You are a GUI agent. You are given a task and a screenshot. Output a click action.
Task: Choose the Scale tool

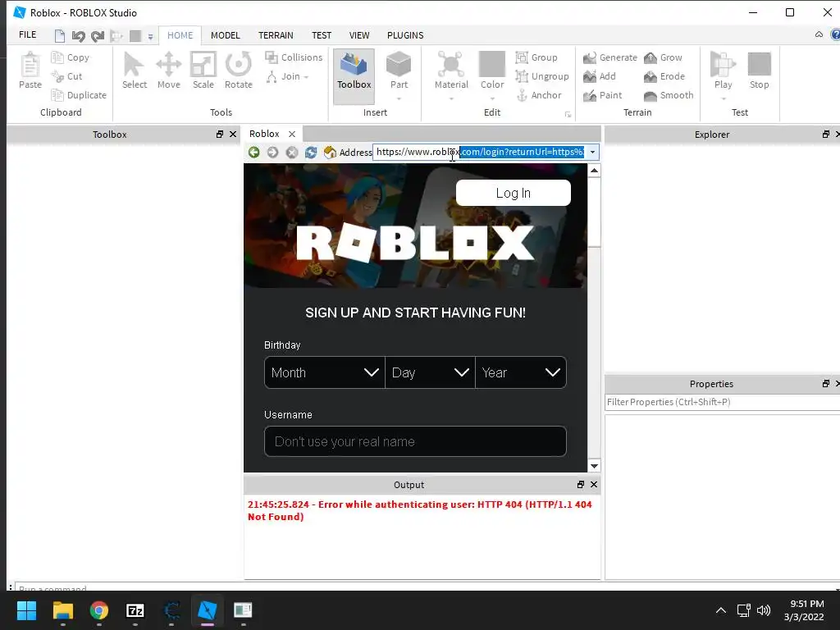click(x=203, y=71)
